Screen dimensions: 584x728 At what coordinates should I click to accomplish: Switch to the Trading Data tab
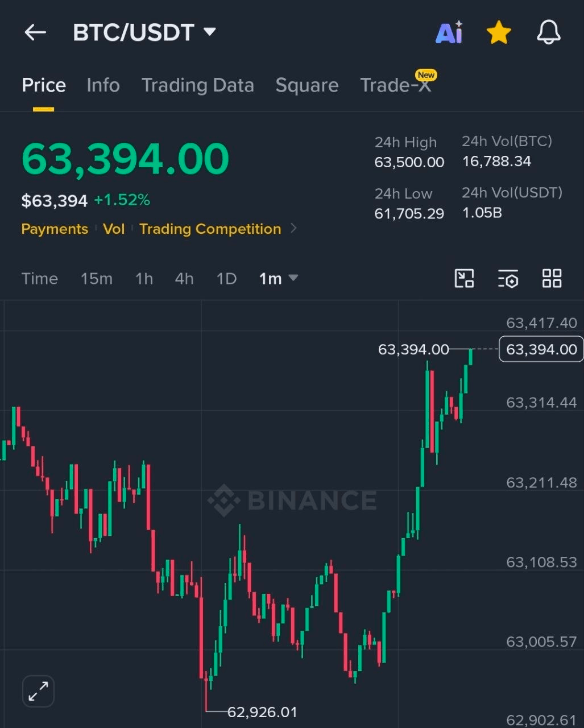pos(197,85)
